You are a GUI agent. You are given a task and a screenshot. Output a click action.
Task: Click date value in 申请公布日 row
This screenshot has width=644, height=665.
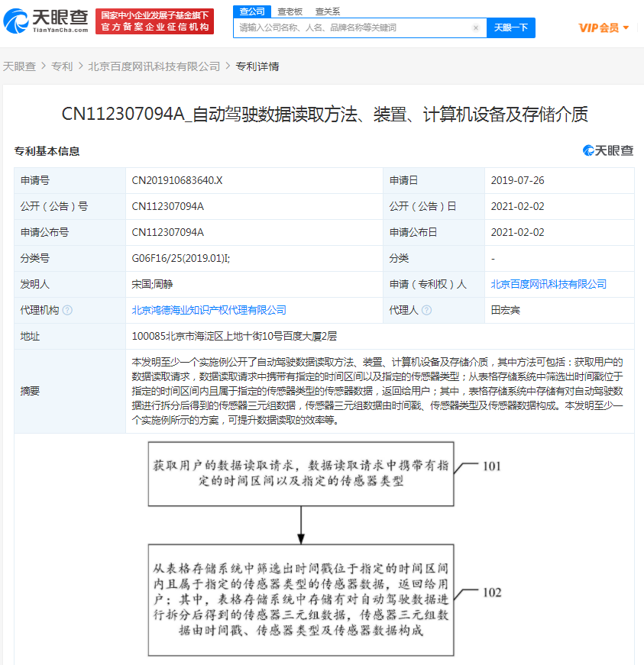click(x=518, y=232)
